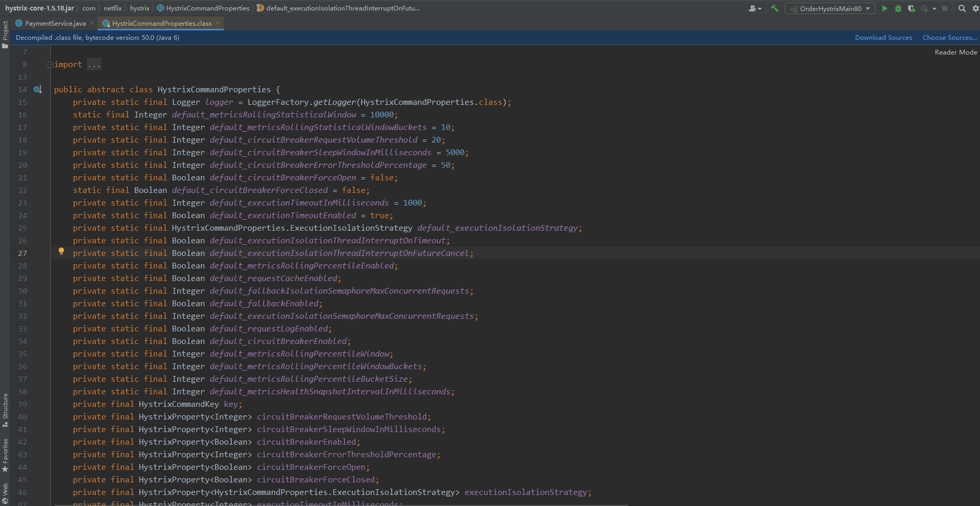Click the Choose Sources... link
Screen dimensions: 980x506
pyautogui.click(x=950, y=38)
